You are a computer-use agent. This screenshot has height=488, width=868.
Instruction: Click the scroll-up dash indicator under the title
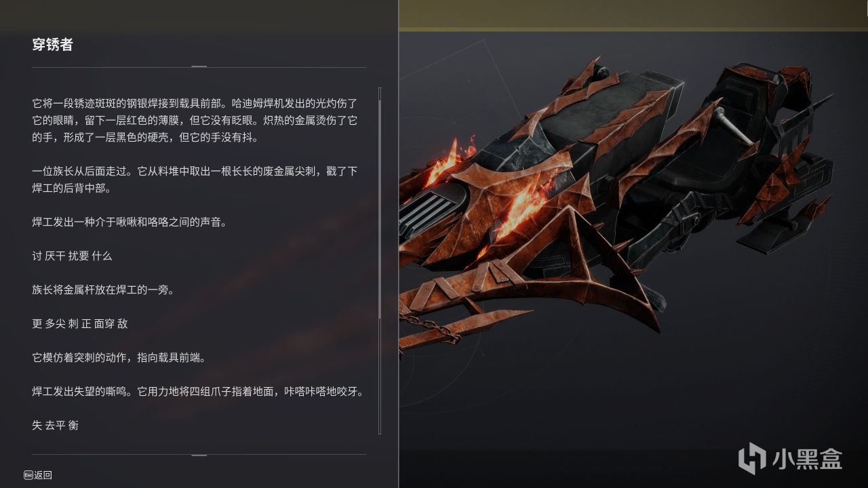tap(199, 66)
